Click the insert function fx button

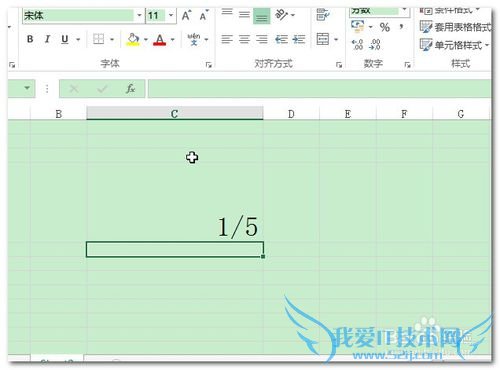pos(130,89)
